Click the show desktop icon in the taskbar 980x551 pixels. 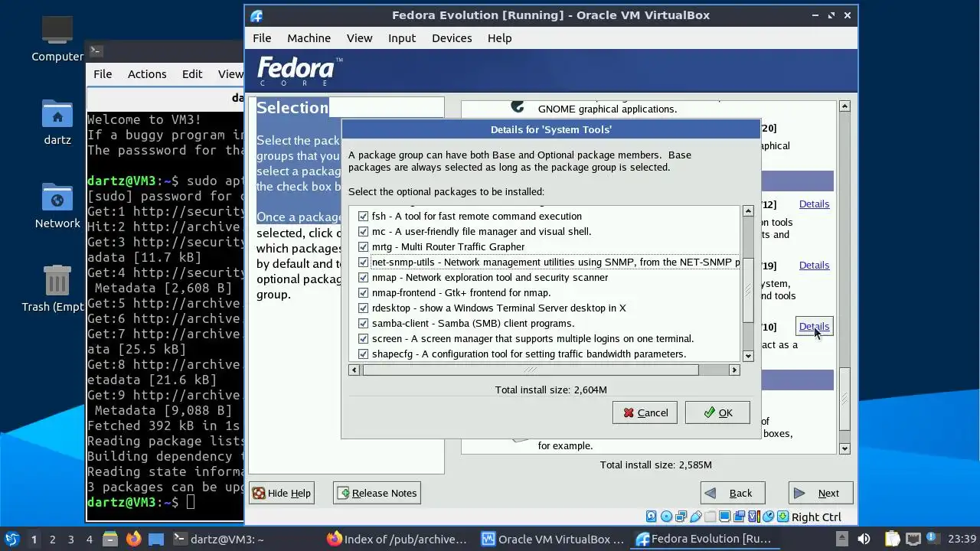155,539
